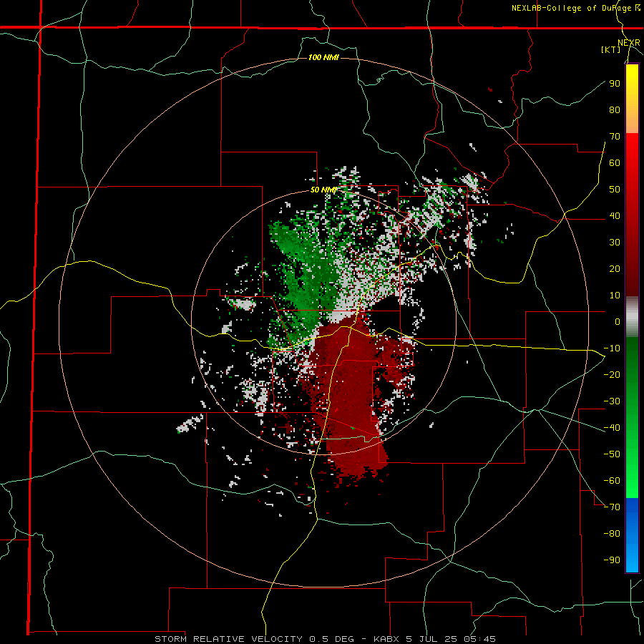Image resolution: width=644 pixels, height=644 pixels.
Task: Click the -20 value on the velocity scale
Action: click(x=612, y=374)
